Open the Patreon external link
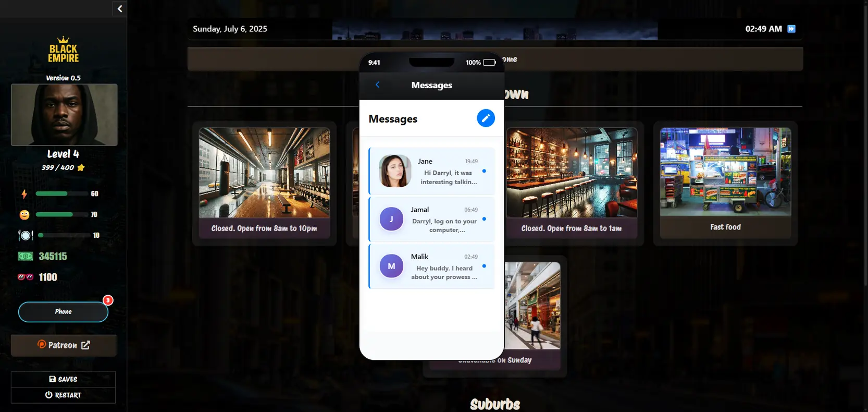The image size is (868, 412). [x=64, y=345]
